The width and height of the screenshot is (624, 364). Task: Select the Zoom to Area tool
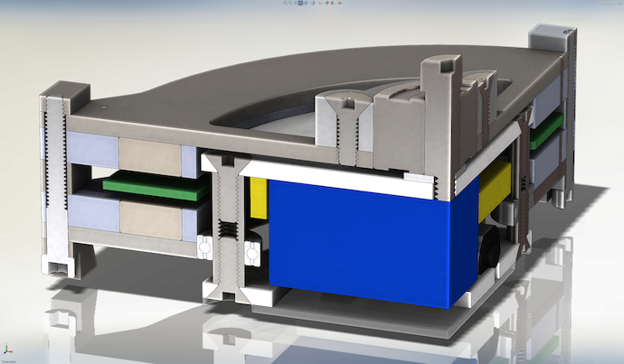coord(290,4)
